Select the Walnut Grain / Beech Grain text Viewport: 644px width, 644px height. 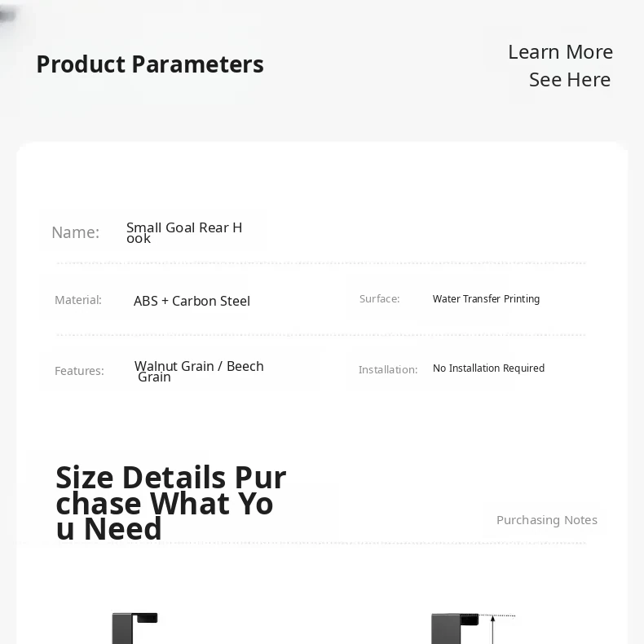coord(199,371)
